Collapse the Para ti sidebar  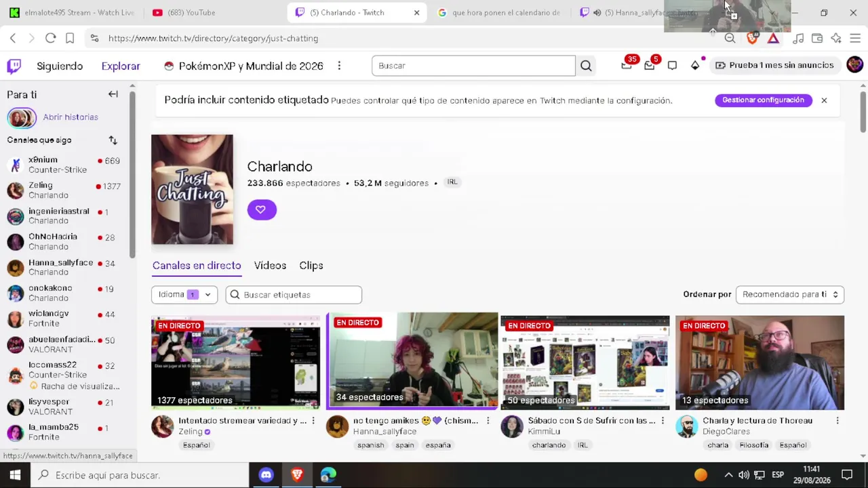(113, 94)
